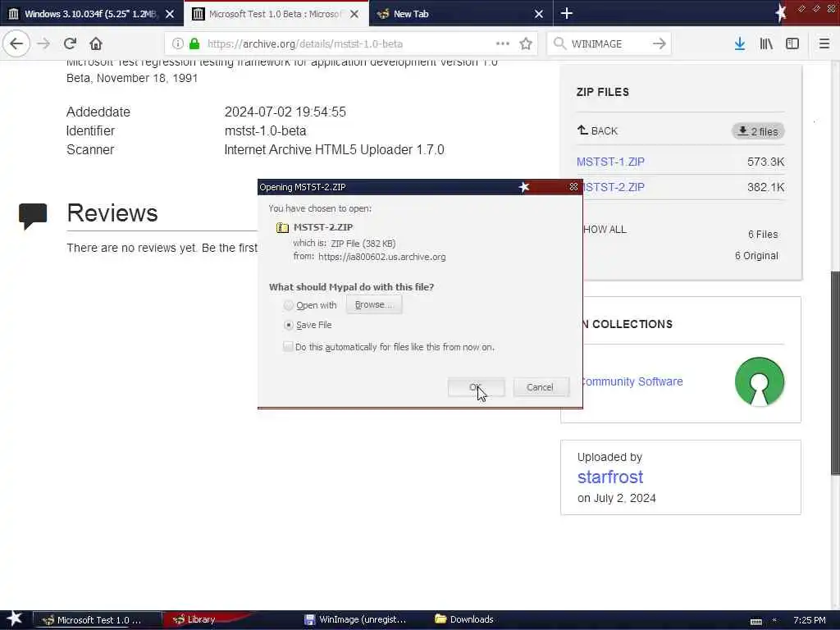Click the Addeddate value 2024-07-02 19:54:55
Screen dimensions: 840x630
[x=285, y=112]
